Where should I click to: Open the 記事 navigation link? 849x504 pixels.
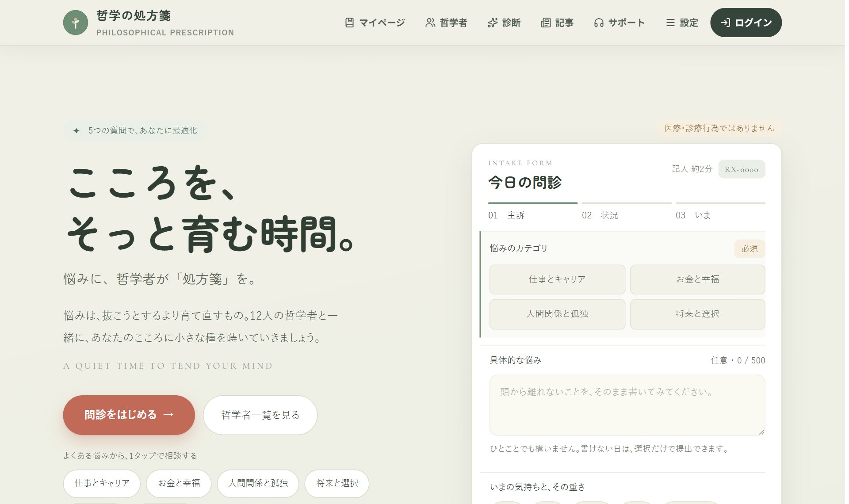click(557, 23)
